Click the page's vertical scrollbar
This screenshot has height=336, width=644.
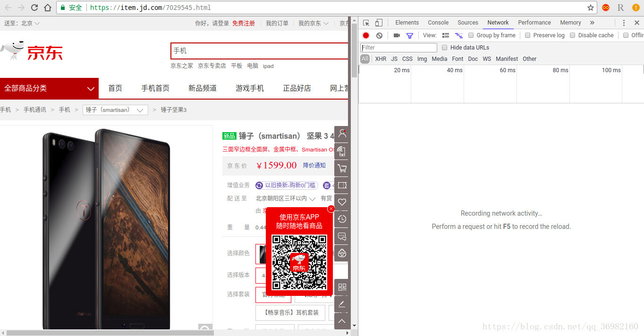354,50
